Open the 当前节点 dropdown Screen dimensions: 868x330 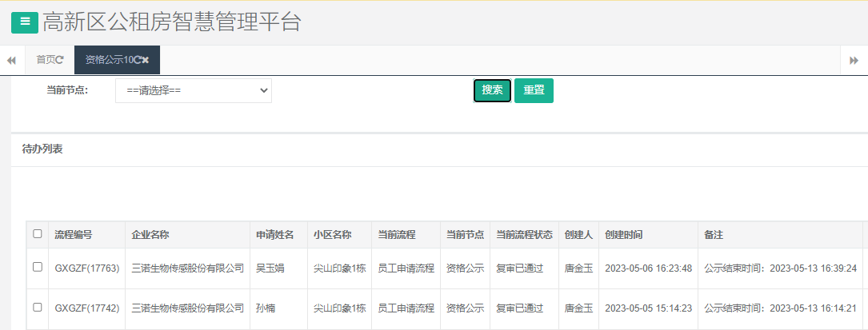pos(193,90)
